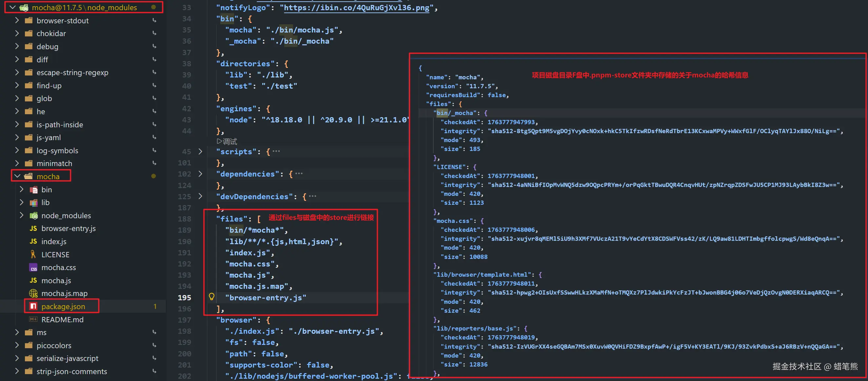Click the "requiresBuild" key in store index
The width and height of the screenshot is (868, 381).
click(x=453, y=95)
